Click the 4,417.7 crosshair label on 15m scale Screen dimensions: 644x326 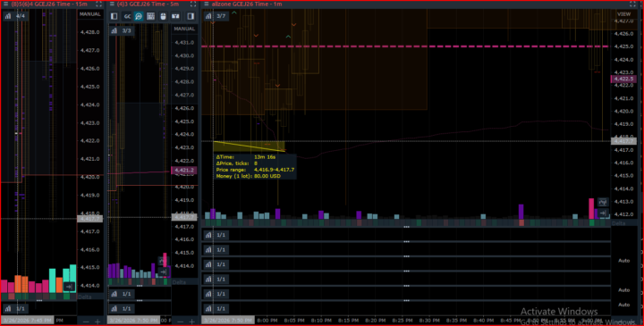pyautogui.click(x=89, y=219)
